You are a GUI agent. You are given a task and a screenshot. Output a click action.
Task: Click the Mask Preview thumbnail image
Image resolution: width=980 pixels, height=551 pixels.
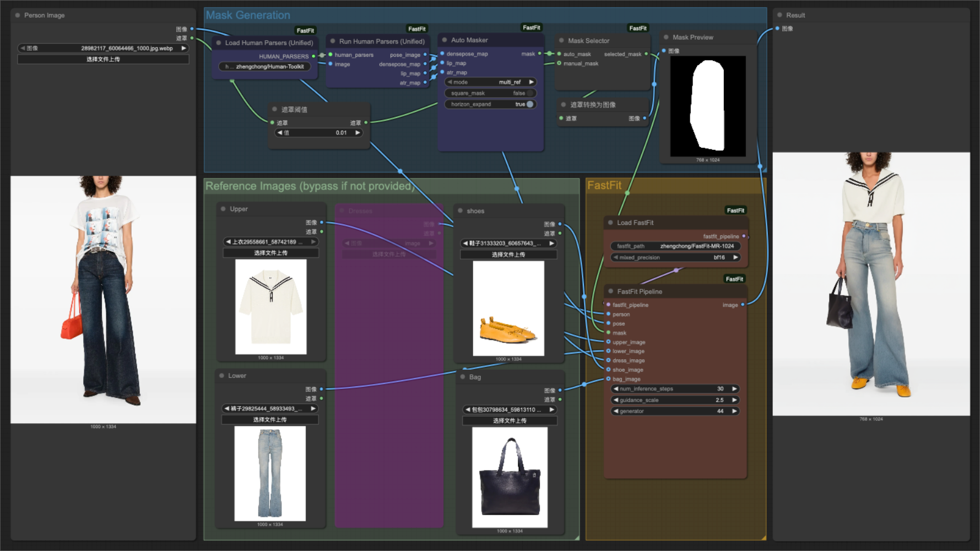tap(707, 106)
